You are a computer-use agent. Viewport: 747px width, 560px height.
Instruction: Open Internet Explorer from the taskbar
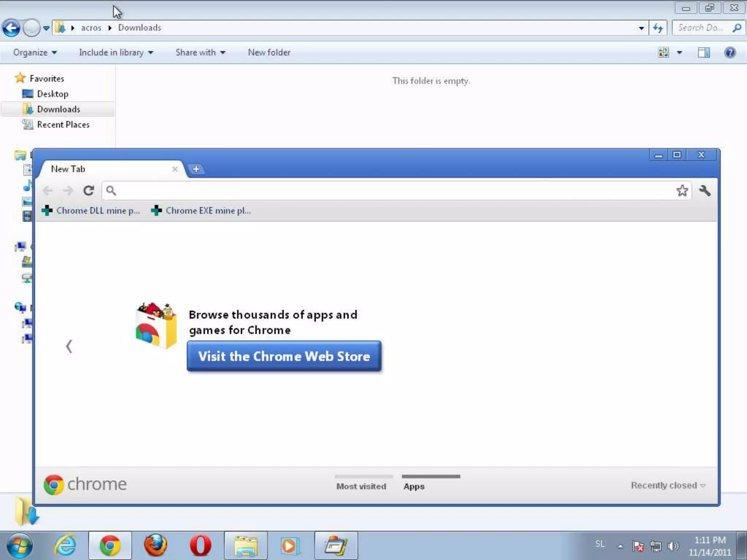[x=66, y=546]
